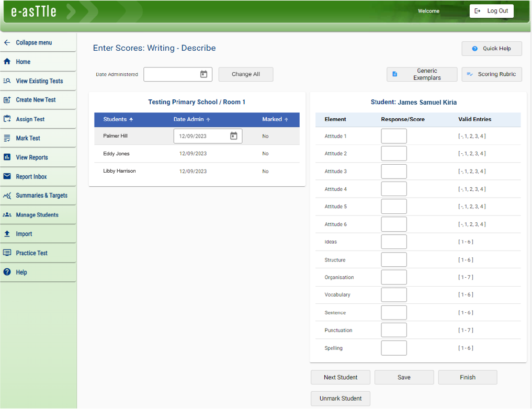Click the Report Inbox envelope icon
Screen dimensions: 532x409
(7, 177)
